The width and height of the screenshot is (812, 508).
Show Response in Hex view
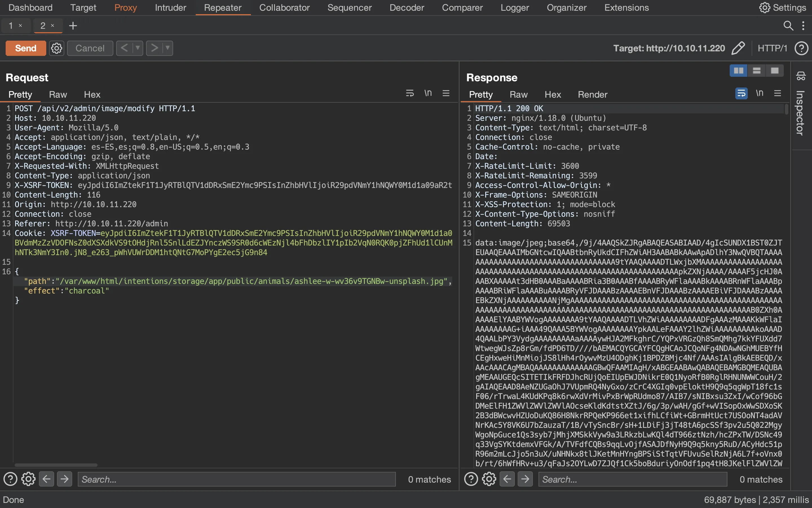coord(553,95)
